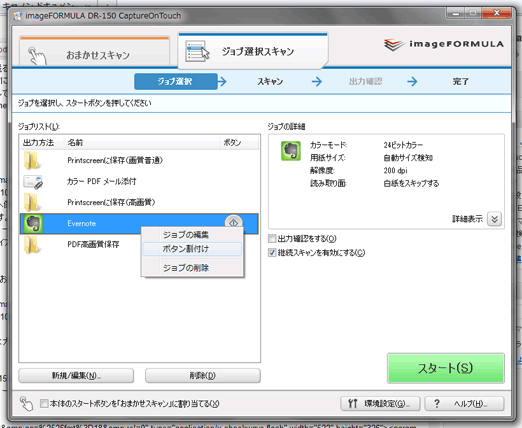Click the button-assignment icon on Evernote row
522x428 pixels.
[x=234, y=222]
